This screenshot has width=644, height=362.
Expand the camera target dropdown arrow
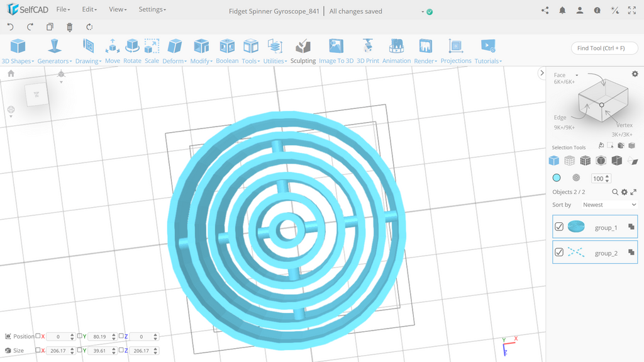click(x=11, y=117)
